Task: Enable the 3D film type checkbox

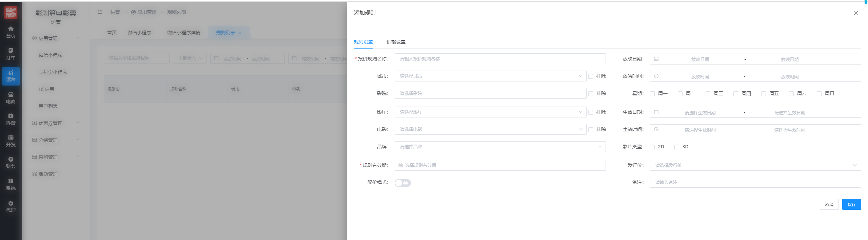Action: pyautogui.click(x=677, y=147)
